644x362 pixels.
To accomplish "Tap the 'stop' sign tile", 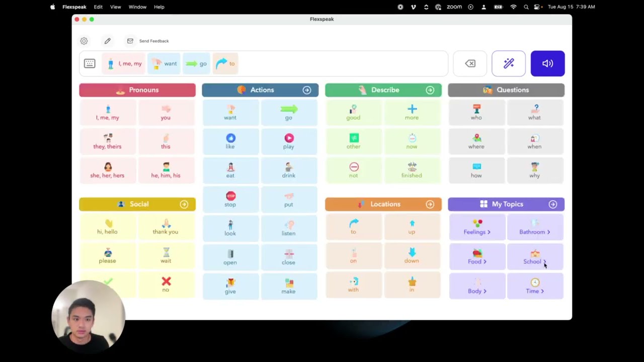I will pos(230,200).
